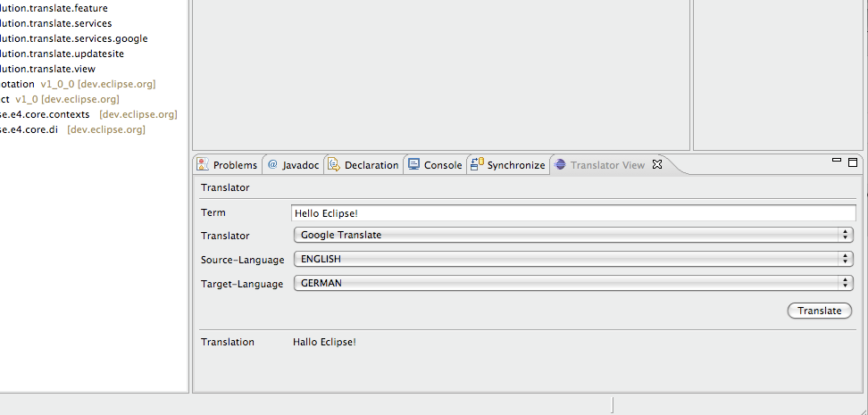Viewport: 868px width, 415px height.
Task: Click the Translate button
Action: pyautogui.click(x=819, y=311)
